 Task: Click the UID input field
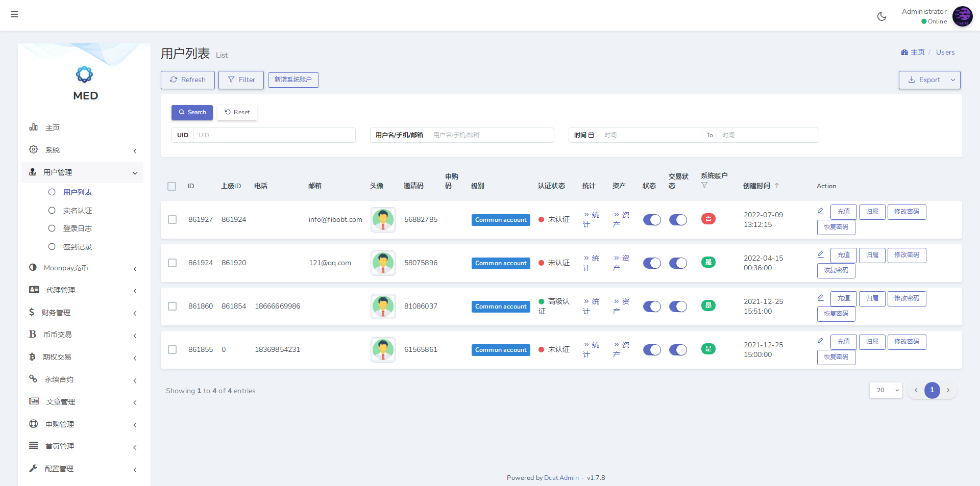274,135
